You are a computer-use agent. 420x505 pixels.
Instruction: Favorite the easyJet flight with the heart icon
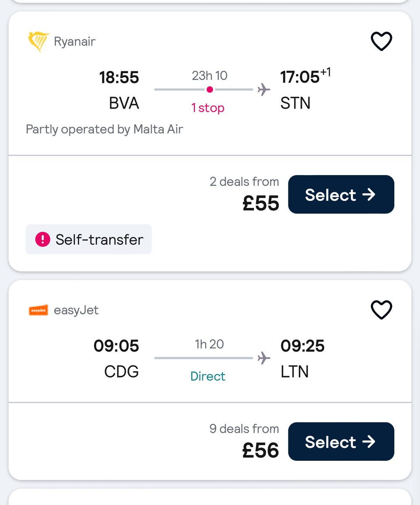tap(381, 310)
